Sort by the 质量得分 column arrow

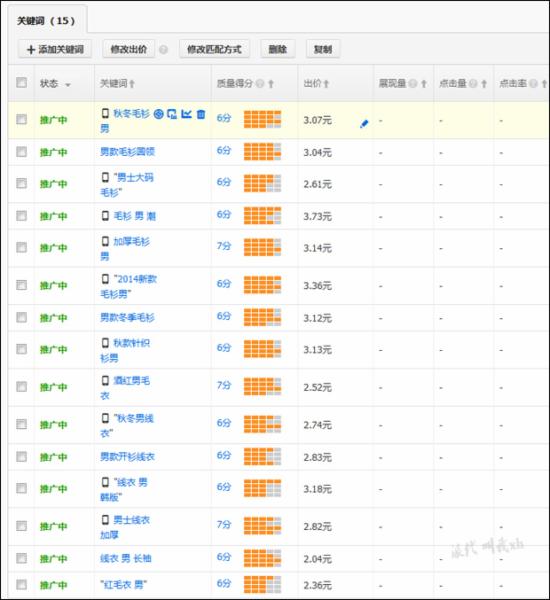(x=271, y=84)
